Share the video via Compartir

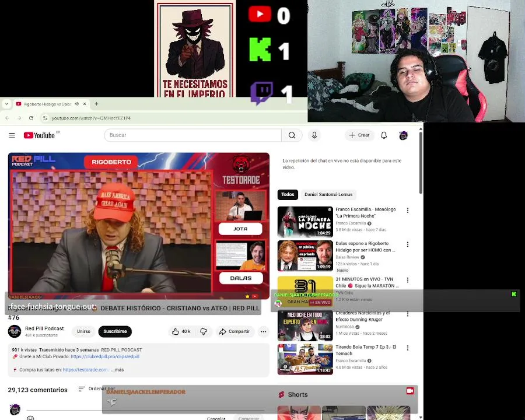(235, 331)
